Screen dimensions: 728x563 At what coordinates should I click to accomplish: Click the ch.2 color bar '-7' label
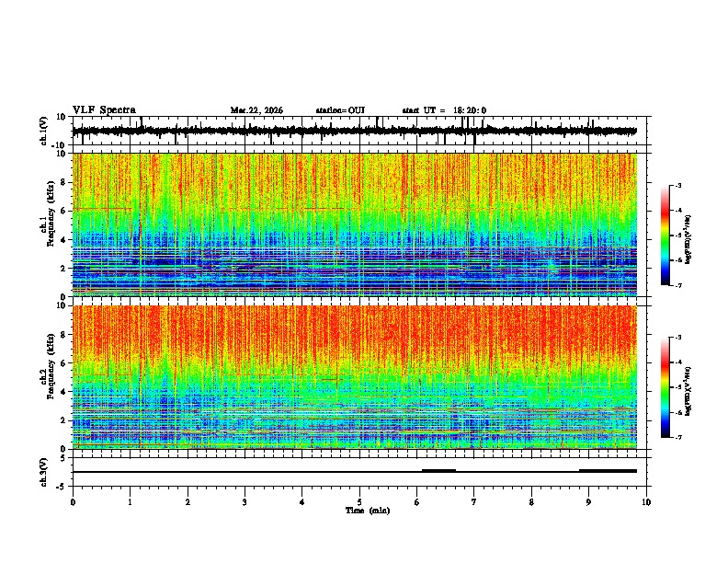677,437
